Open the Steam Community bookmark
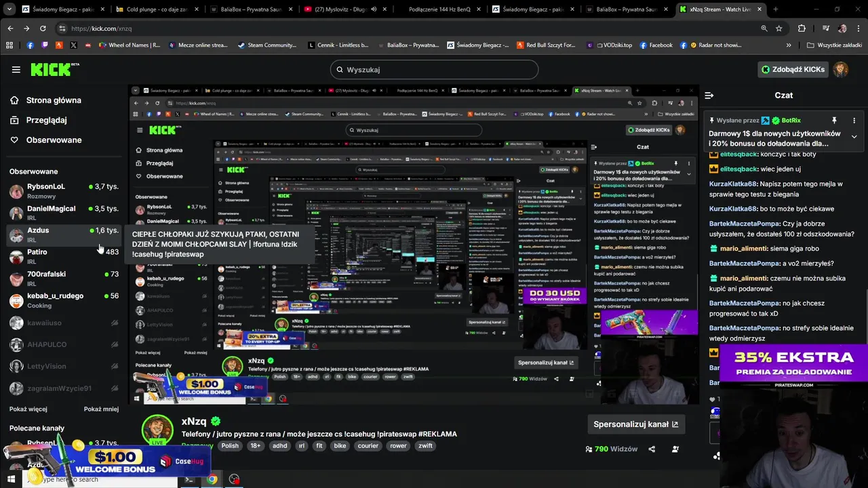This screenshot has height=488, width=868. point(267,45)
